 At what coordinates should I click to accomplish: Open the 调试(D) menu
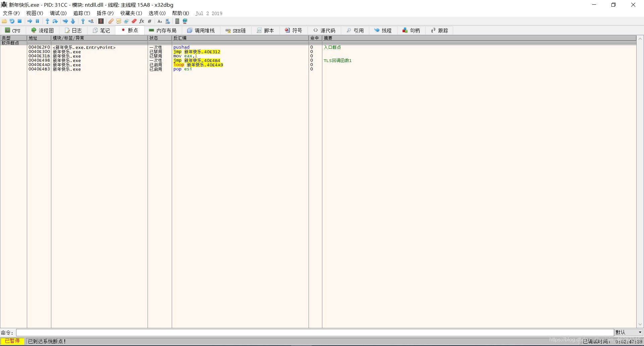pyautogui.click(x=58, y=13)
